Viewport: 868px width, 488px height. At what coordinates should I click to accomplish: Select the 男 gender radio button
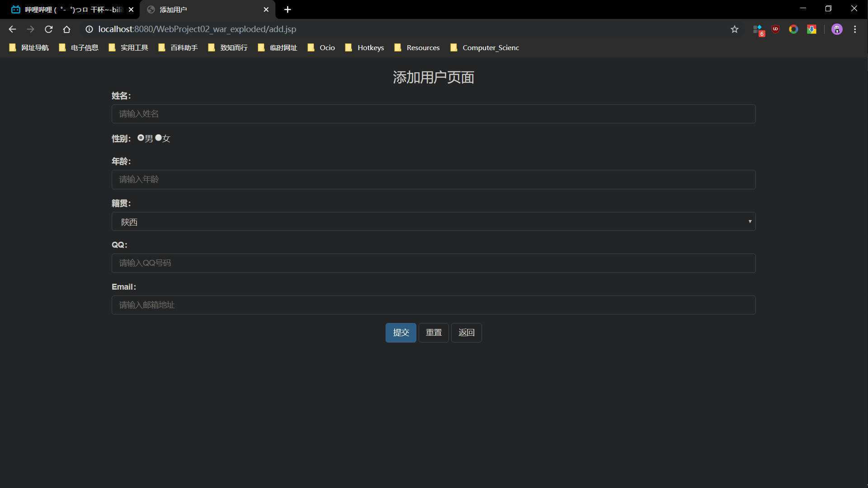pyautogui.click(x=141, y=138)
